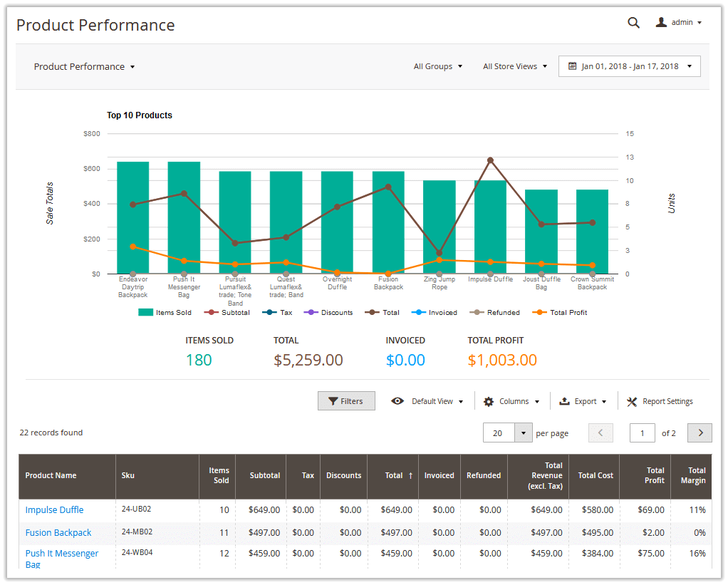The width and height of the screenshot is (728, 585).
Task: Open the Impulse Duffle product link
Action: [54, 509]
